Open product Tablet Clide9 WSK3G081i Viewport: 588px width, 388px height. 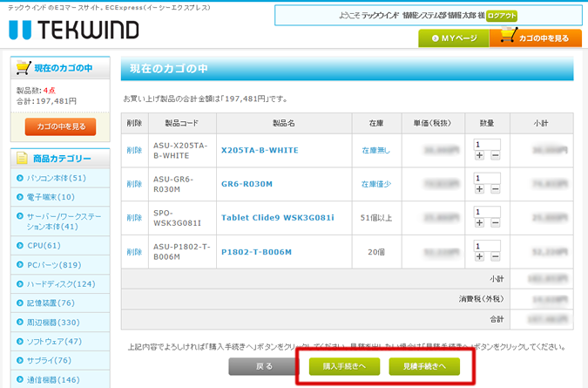278,218
